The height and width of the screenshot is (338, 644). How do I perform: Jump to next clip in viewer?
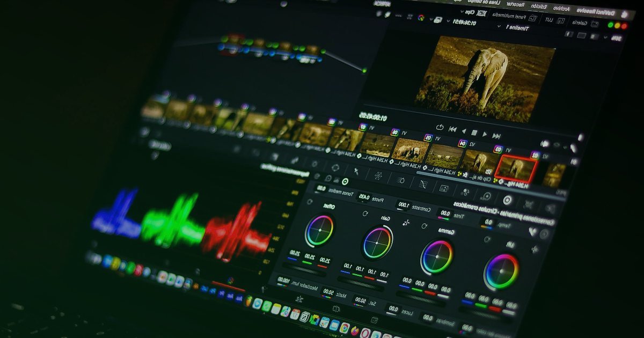click(452, 129)
